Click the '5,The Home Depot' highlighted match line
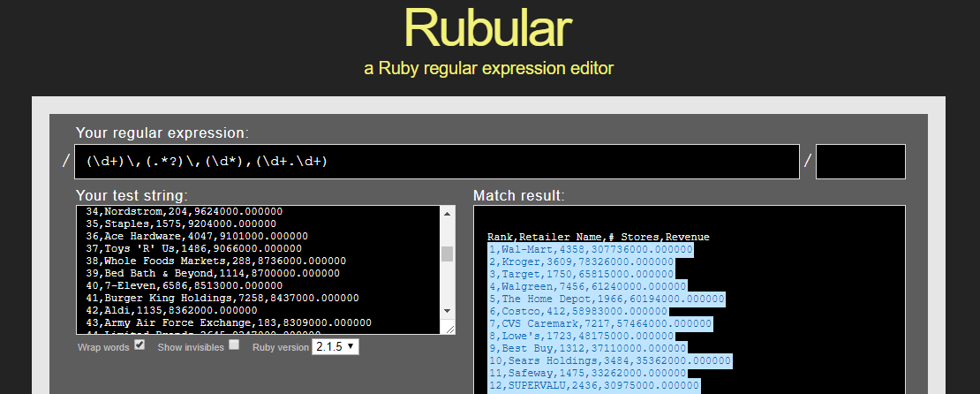The width and height of the screenshot is (980, 394). coord(607,299)
